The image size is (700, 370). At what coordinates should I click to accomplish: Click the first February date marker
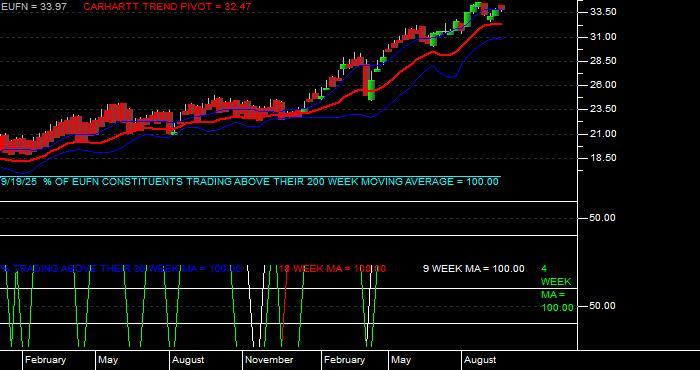[45, 360]
